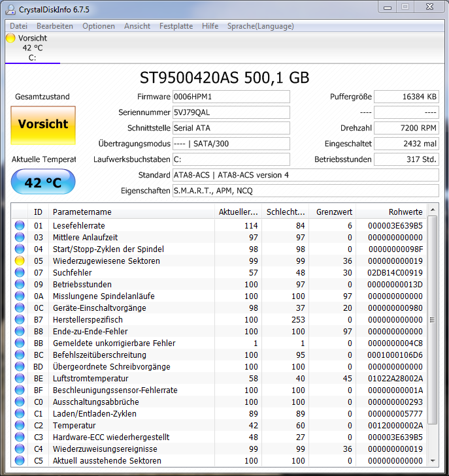Click the status dot for Herstellerspezifisch row
The height and width of the screenshot is (476, 449).
(20, 319)
